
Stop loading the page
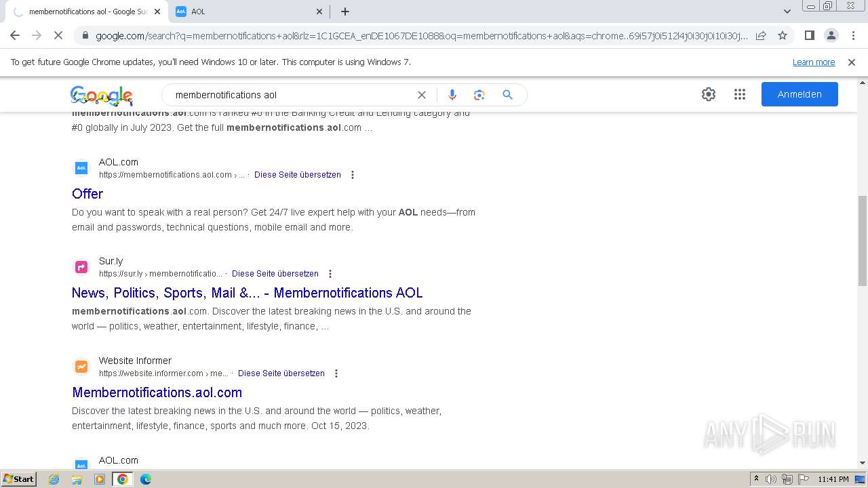click(58, 35)
